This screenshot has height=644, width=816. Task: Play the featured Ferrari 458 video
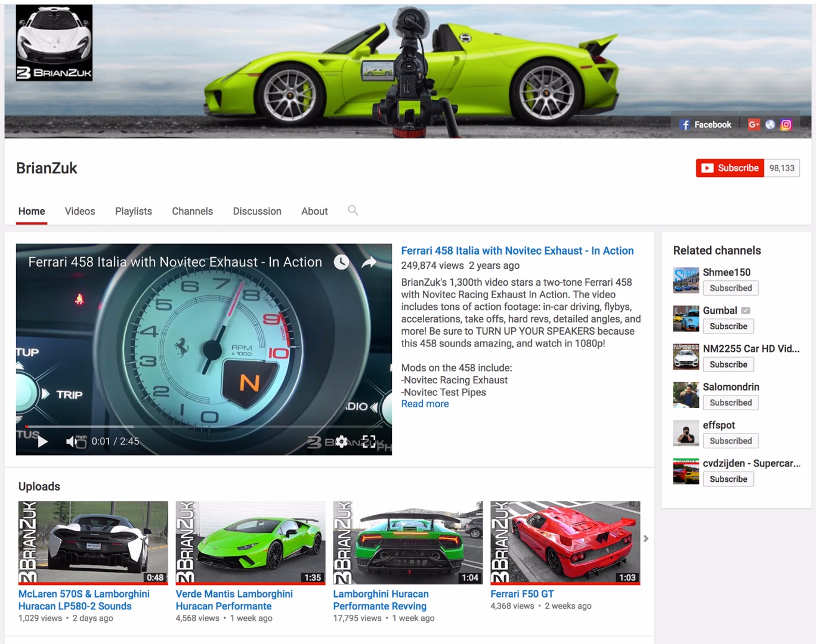coord(42,441)
